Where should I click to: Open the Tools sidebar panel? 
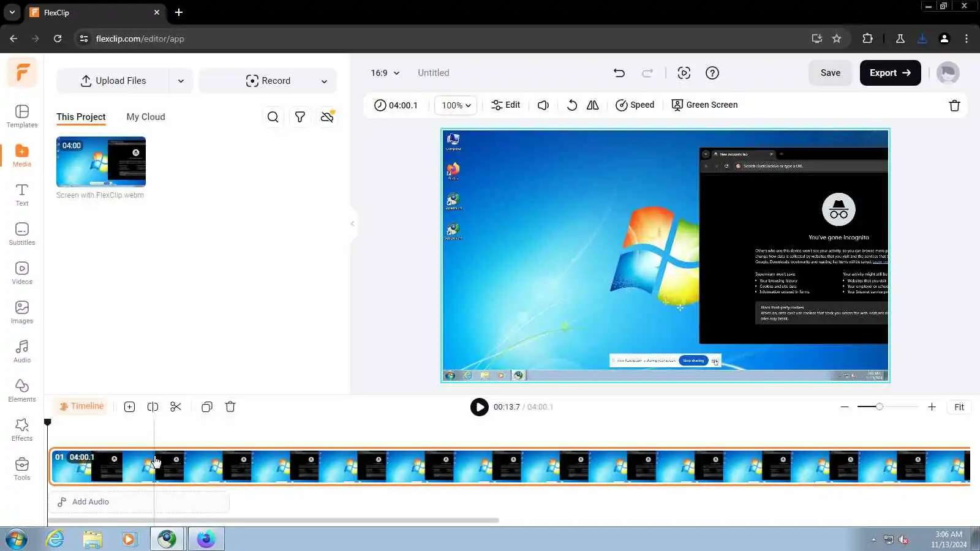[x=22, y=468]
